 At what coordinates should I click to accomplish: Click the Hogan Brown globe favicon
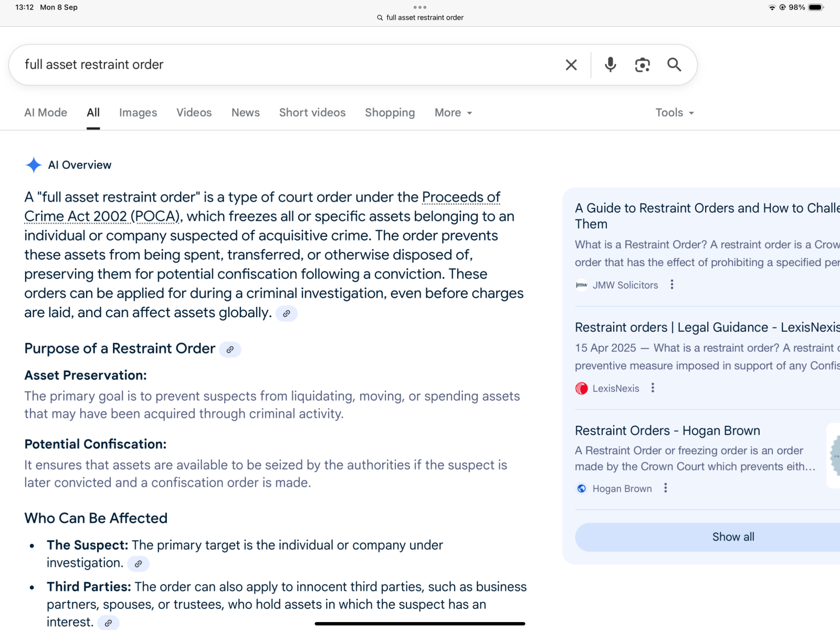581,489
